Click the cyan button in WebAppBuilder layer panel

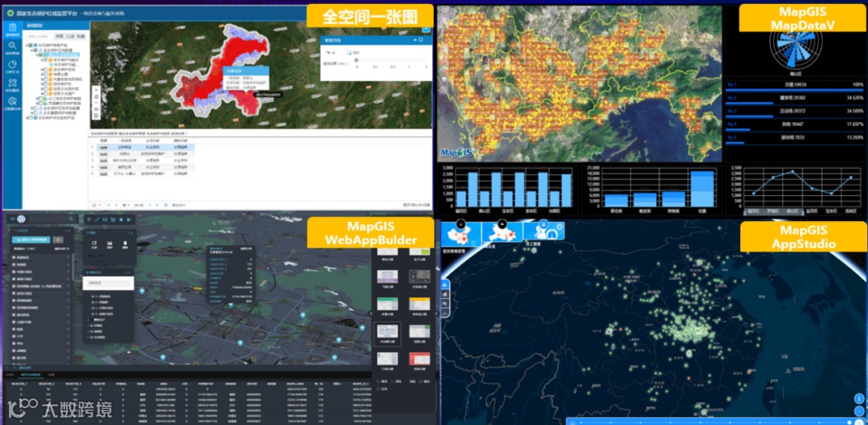coord(31,239)
